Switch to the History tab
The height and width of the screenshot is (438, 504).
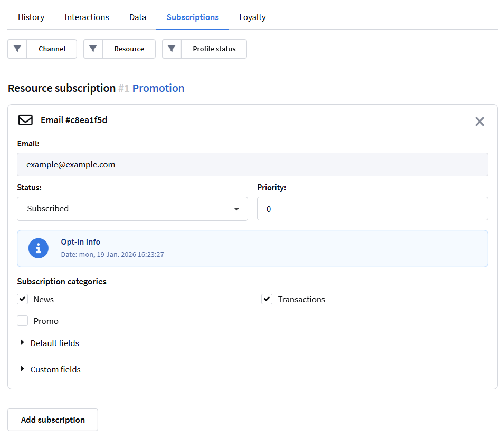(31, 17)
